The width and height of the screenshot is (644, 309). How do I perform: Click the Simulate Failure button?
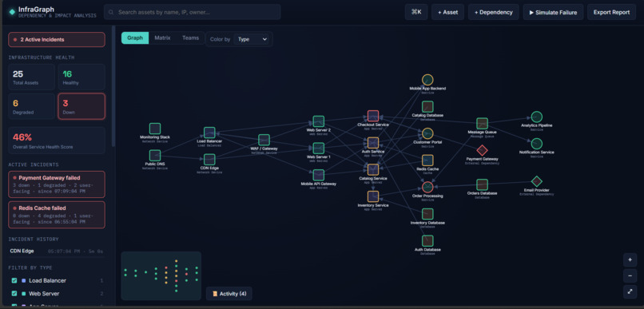point(553,12)
